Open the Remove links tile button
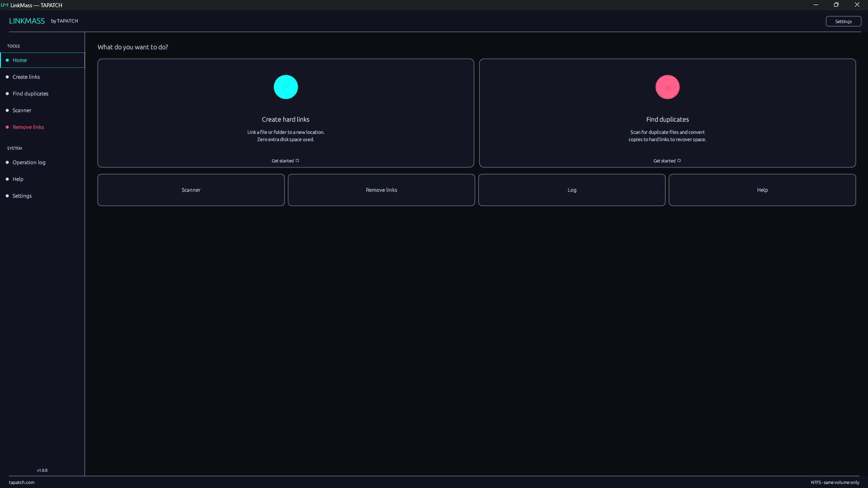This screenshot has height=488, width=868. pos(381,190)
